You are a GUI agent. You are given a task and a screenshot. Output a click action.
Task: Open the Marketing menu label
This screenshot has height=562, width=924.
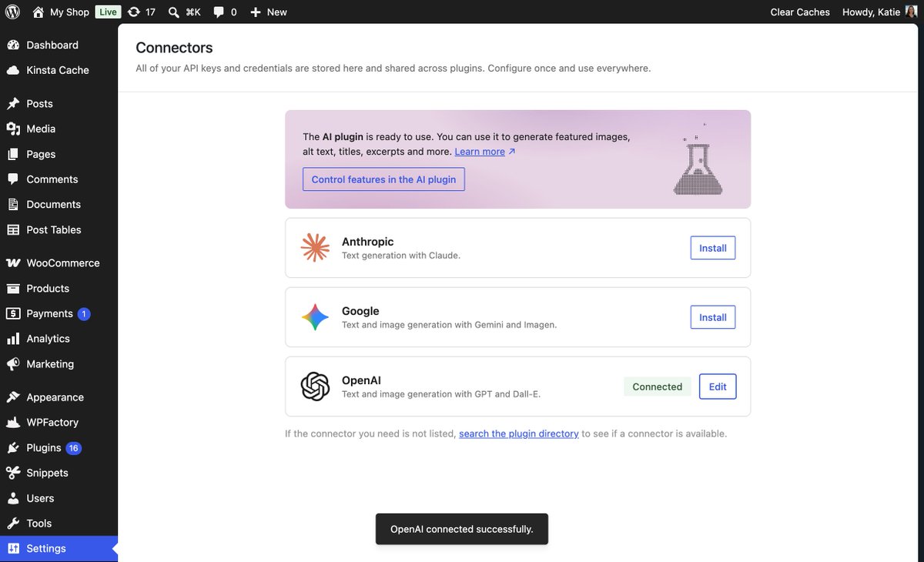point(50,363)
